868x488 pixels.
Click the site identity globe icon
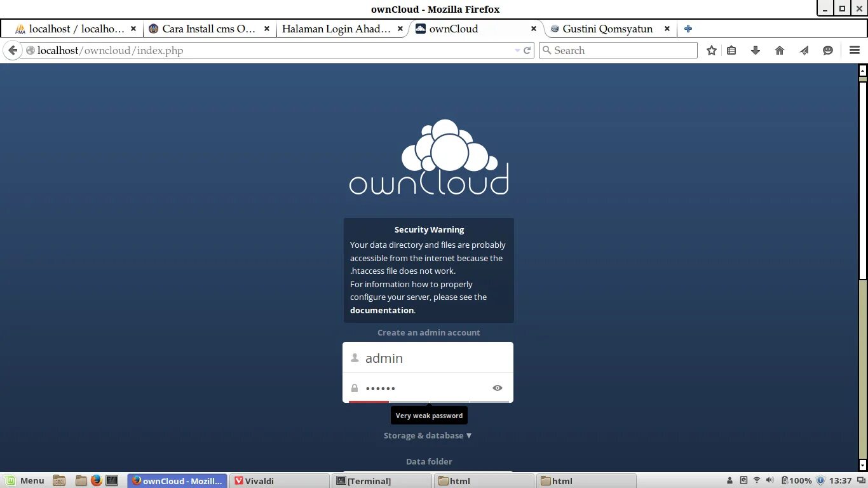(30, 50)
